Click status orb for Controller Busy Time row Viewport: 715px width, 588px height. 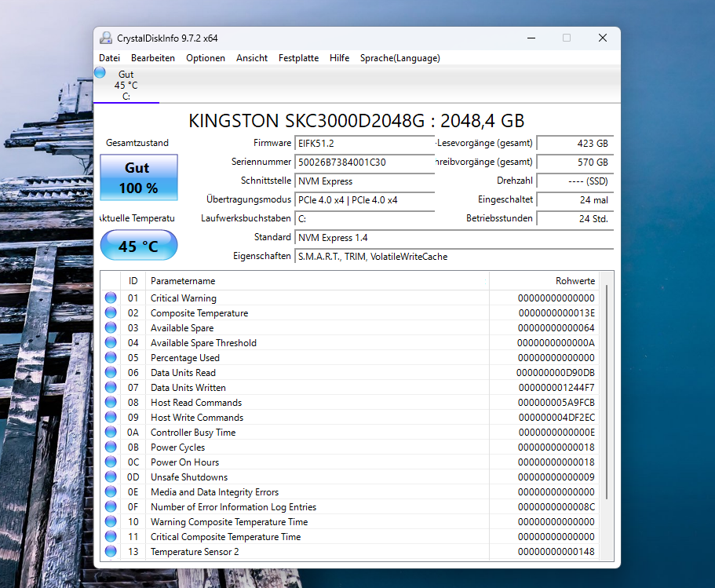coord(111,432)
